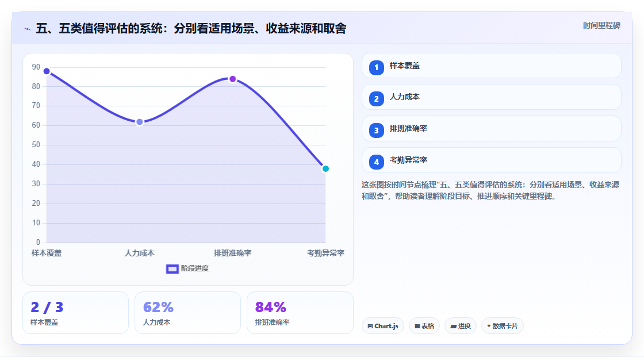Click the 人力成本 data point on the chart
Image resolution: width=644 pixels, height=357 pixels.
pos(140,122)
